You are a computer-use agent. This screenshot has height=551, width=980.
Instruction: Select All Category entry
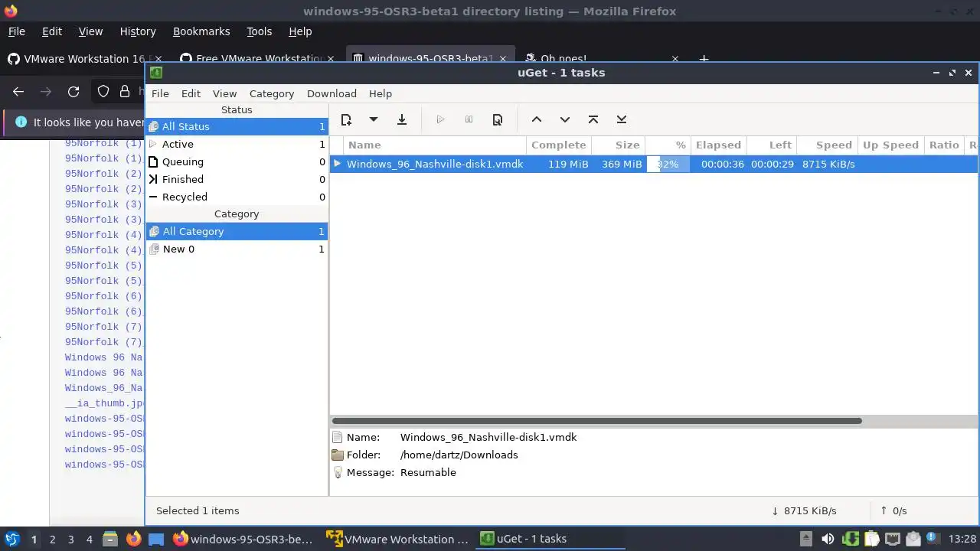click(x=237, y=231)
